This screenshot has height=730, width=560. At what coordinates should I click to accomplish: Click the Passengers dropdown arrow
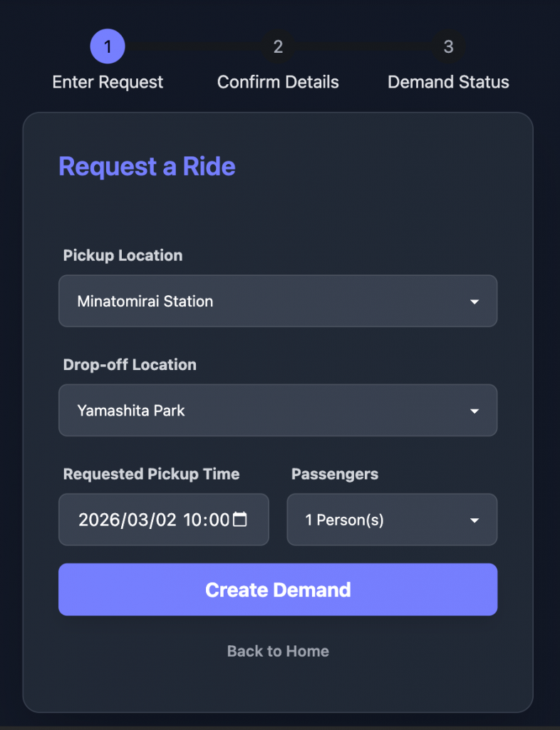coord(475,520)
